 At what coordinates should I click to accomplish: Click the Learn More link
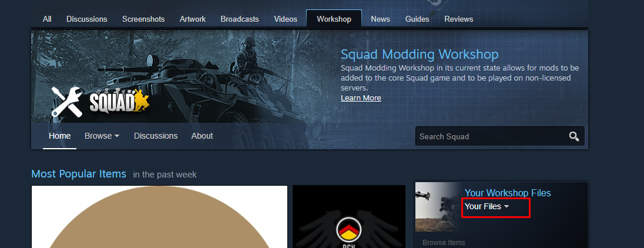pyautogui.click(x=361, y=98)
